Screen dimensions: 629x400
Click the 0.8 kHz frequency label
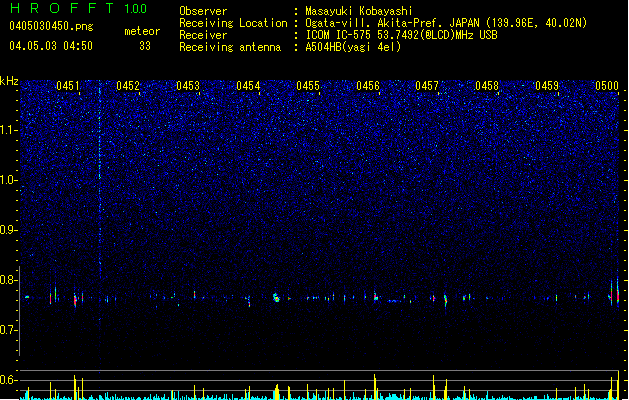pos(9,280)
